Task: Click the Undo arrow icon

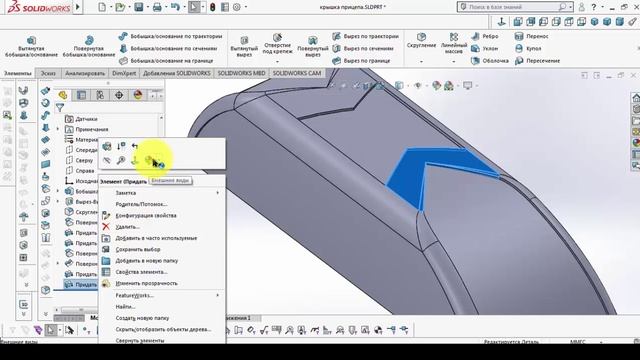Action: 175,7
